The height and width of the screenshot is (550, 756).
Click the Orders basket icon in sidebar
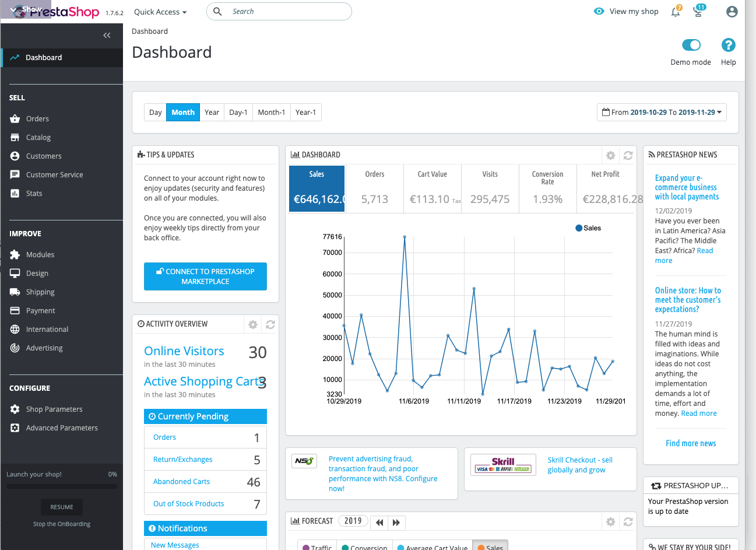15,119
